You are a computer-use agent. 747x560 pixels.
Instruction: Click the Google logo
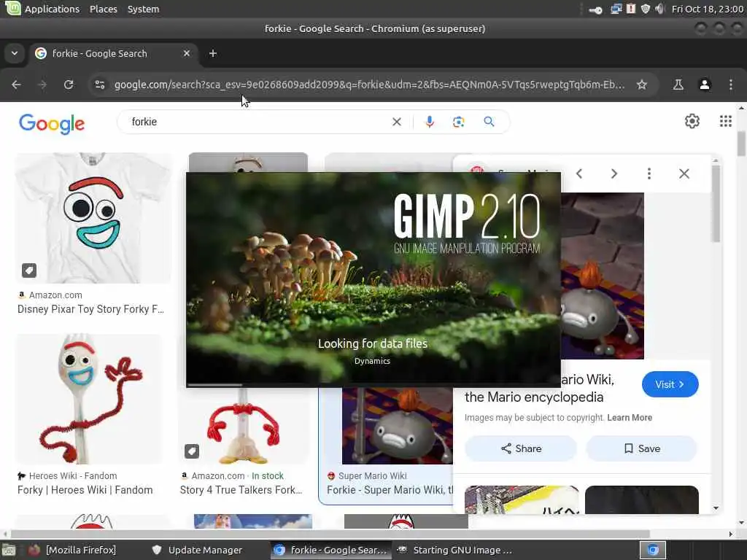(52, 123)
